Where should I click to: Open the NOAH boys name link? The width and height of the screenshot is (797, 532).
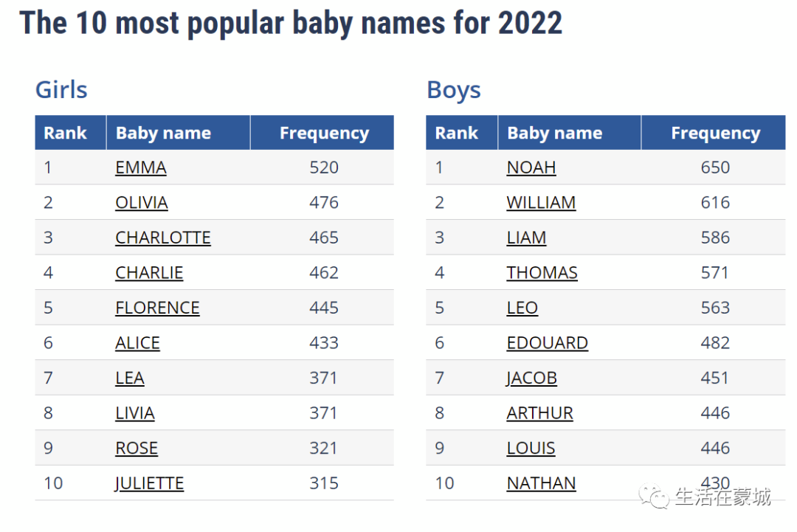531,167
